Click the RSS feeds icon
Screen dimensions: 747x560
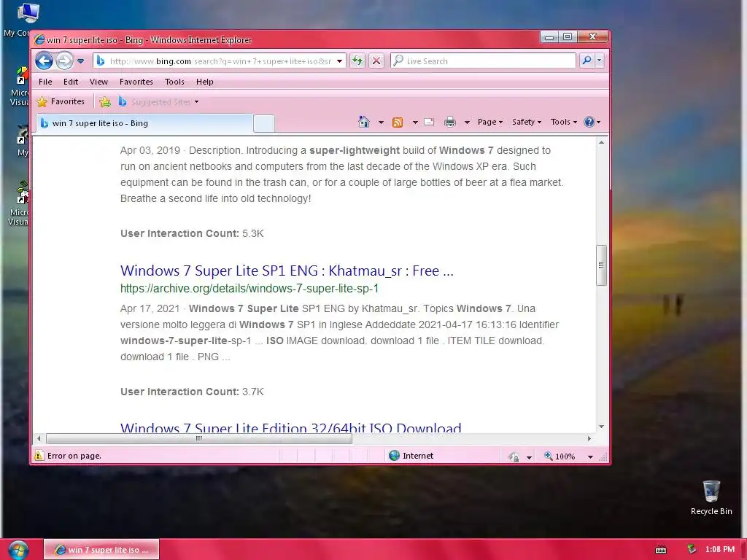point(398,122)
